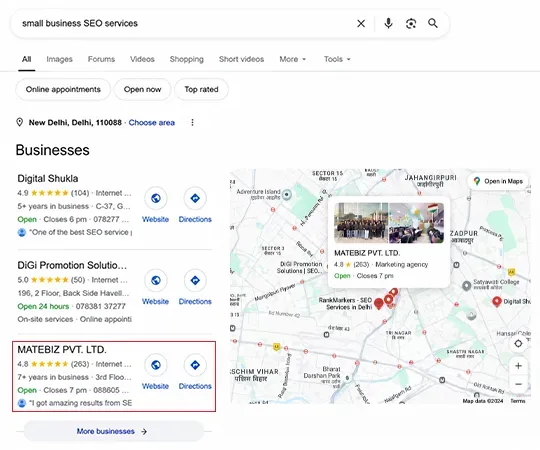Open the Tools dropdown
Viewport: 540px width, 450px height.
(337, 59)
